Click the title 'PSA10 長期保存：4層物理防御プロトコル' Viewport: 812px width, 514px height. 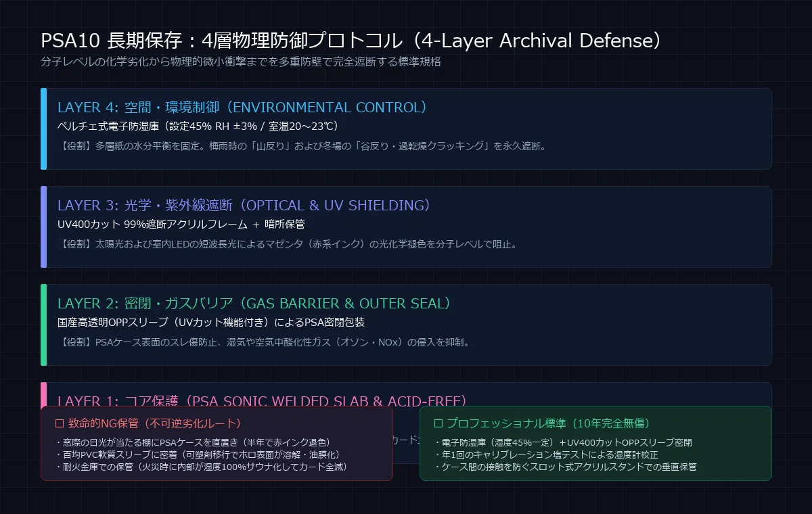click(351, 41)
